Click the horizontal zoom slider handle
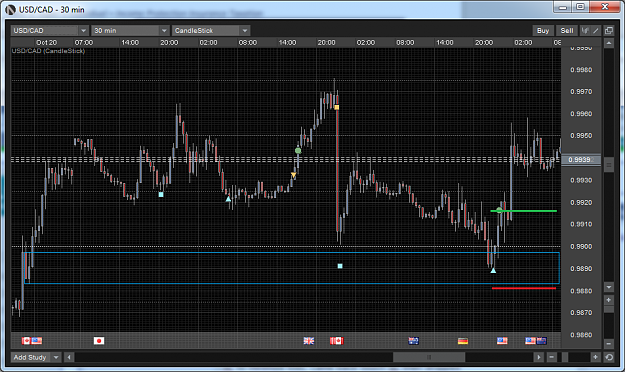 (x=565, y=357)
